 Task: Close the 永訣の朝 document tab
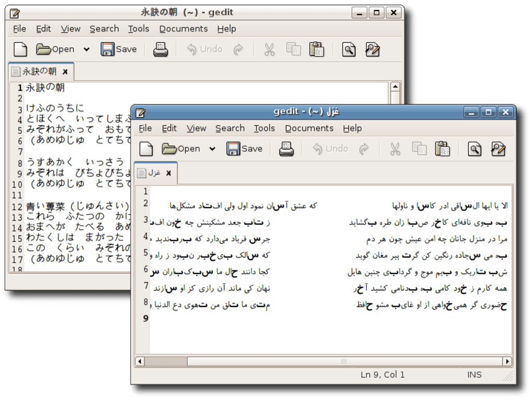(65, 72)
